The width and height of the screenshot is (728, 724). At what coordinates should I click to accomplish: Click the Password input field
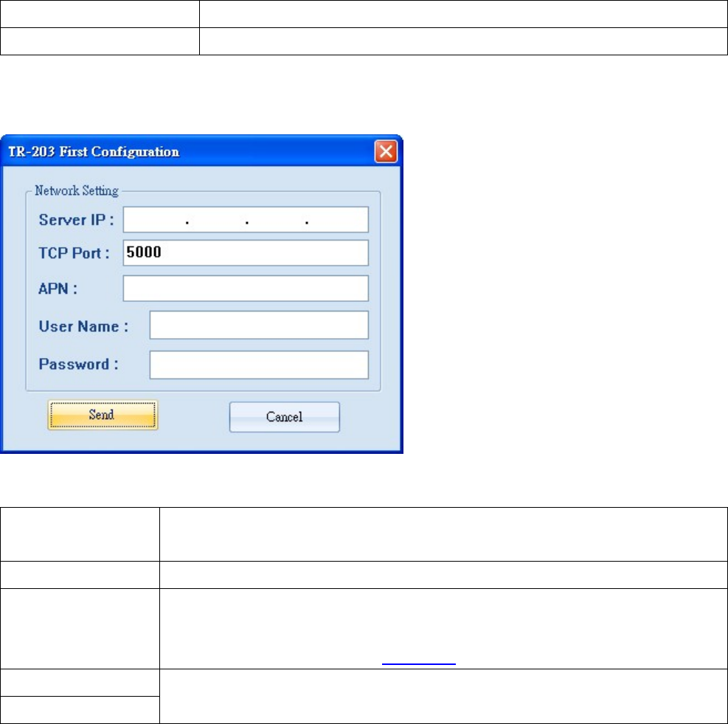pyautogui.click(x=259, y=365)
